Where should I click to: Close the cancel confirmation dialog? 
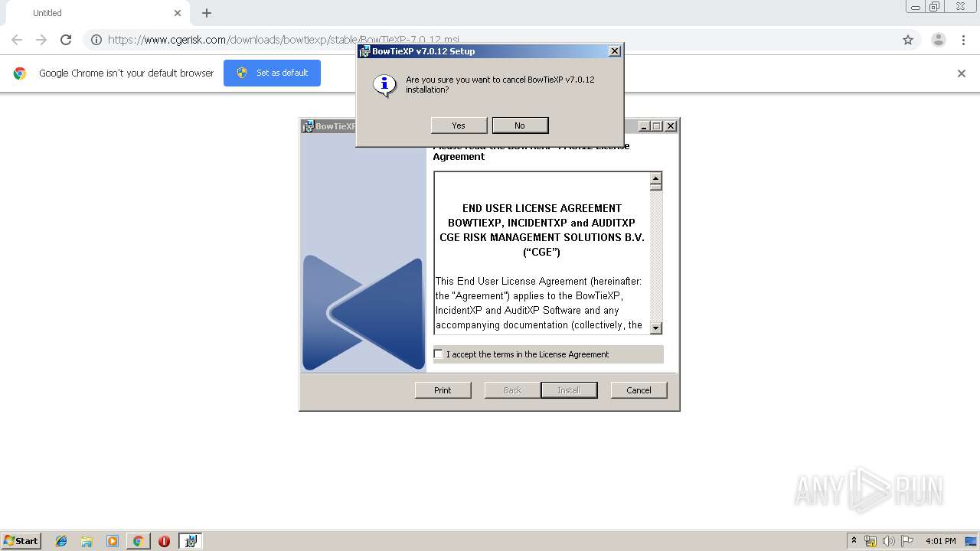coord(614,51)
